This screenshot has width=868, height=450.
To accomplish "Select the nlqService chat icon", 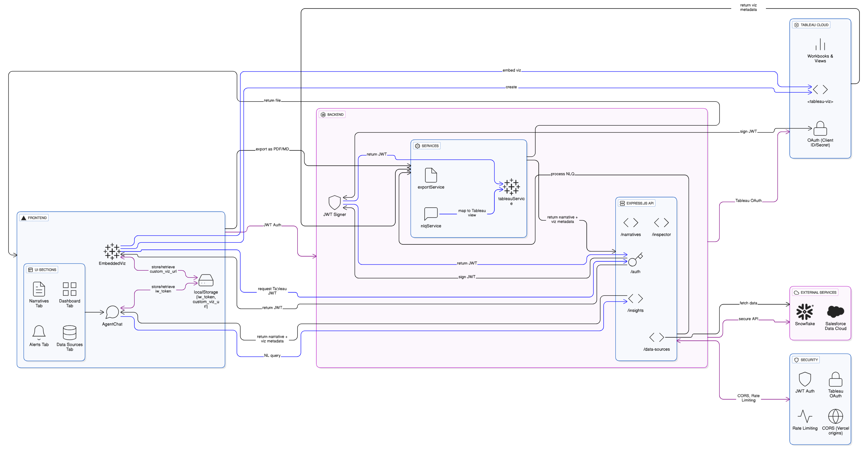I will tap(431, 214).
